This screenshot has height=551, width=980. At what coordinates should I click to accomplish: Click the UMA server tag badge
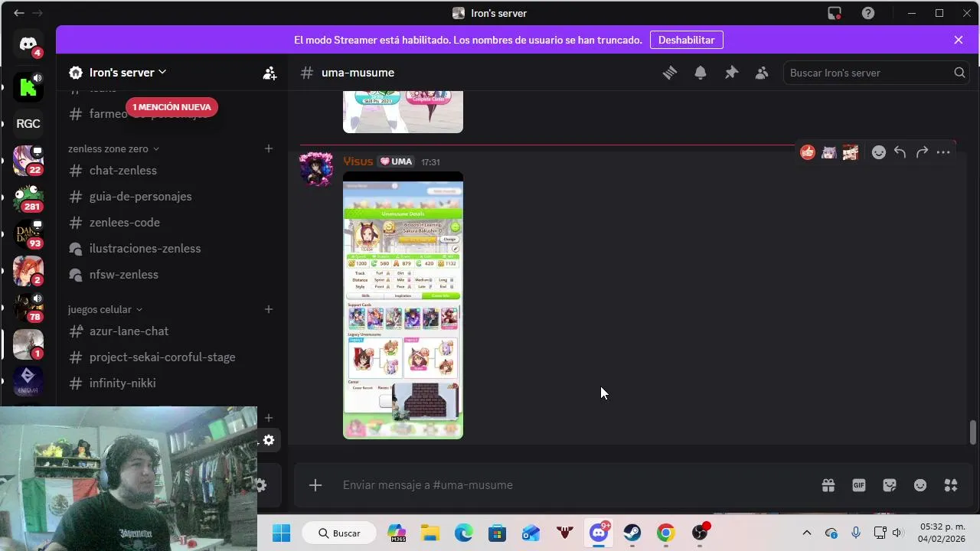click(x=397, y=161)
